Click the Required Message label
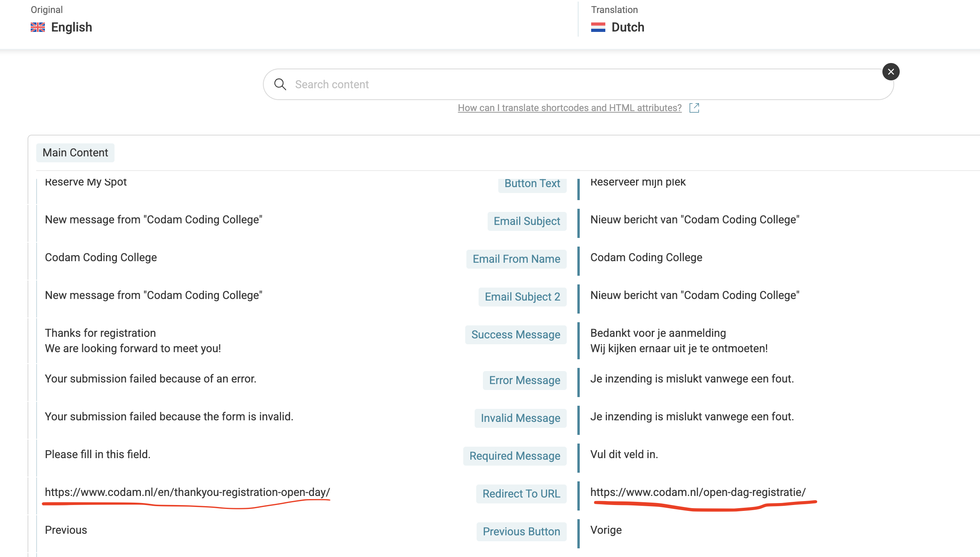Image resolution: width=980 pixels, height=557 pixels. [x=515, y=456]
